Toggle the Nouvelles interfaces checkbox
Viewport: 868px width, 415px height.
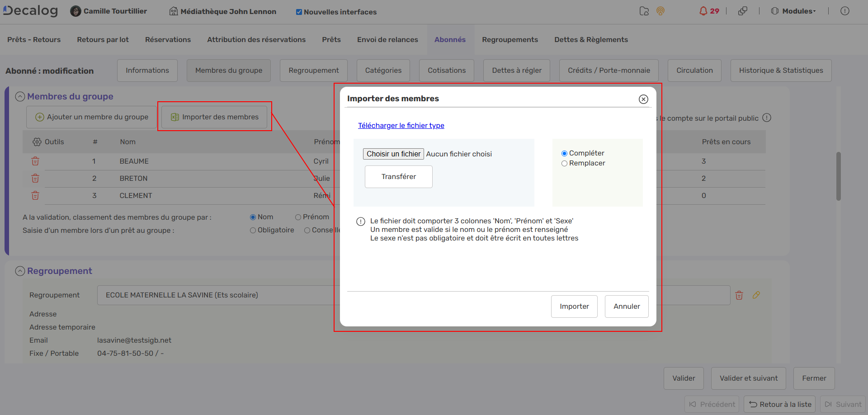(299, 12)
